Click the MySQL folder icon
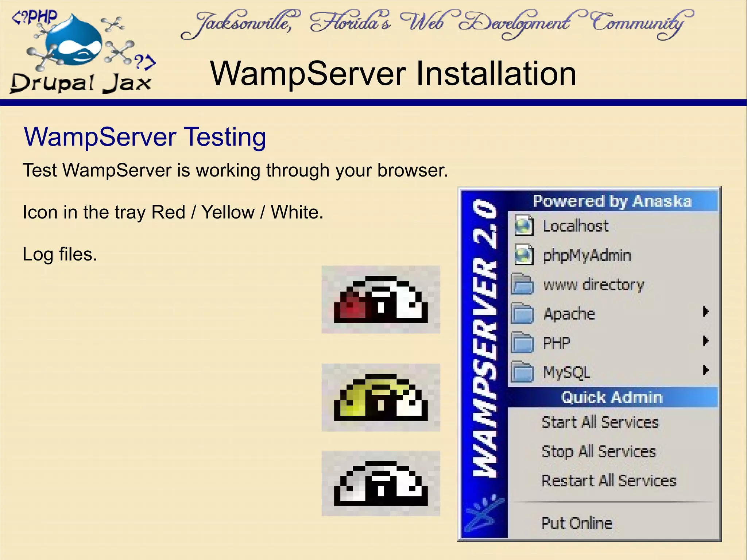Image resolution: width=747 pixels, height=560 pixels. pyautogui.click(x=522, y=371)
